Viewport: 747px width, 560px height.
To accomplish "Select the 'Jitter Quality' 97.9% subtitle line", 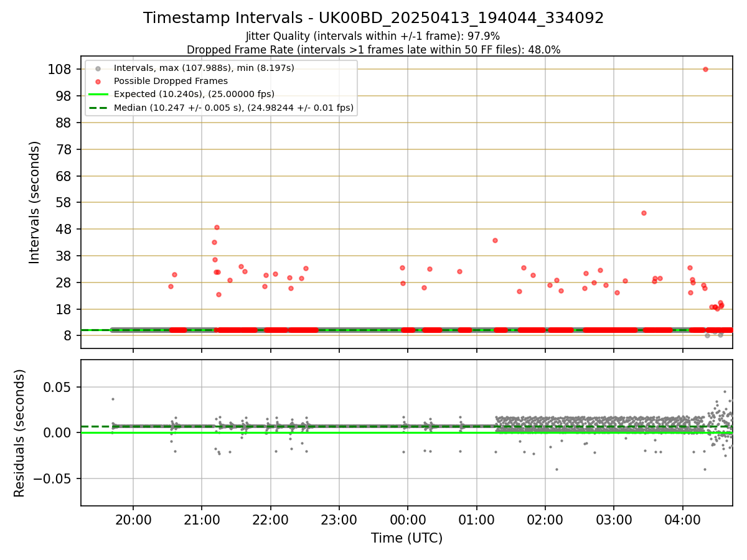I will [x=373, y=37].
